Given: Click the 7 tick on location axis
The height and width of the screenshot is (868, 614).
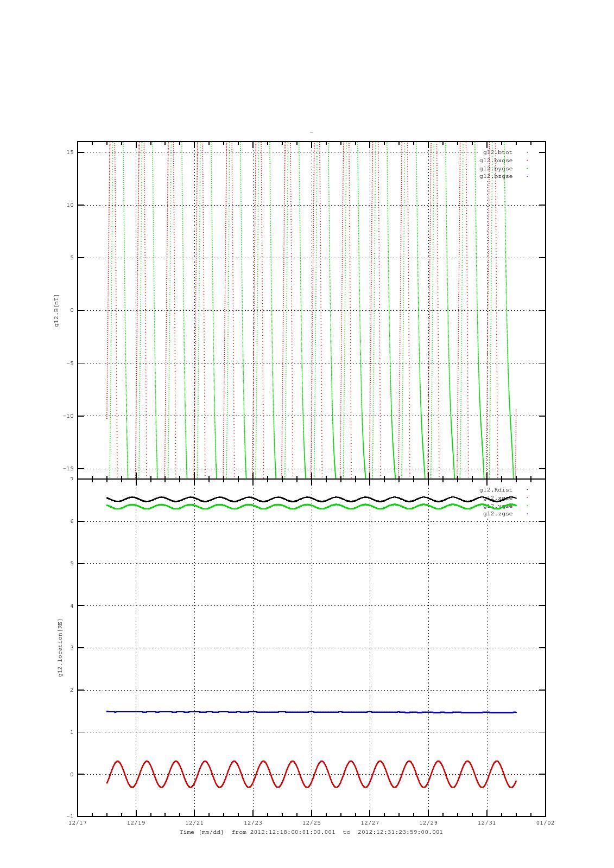Looking at the screenshot, I should (72, 480).
